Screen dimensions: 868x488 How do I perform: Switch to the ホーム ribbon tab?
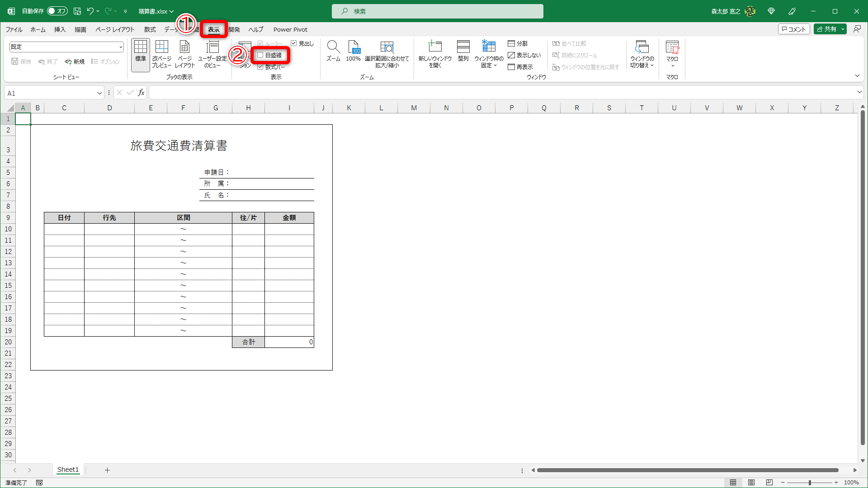[38, 29]
